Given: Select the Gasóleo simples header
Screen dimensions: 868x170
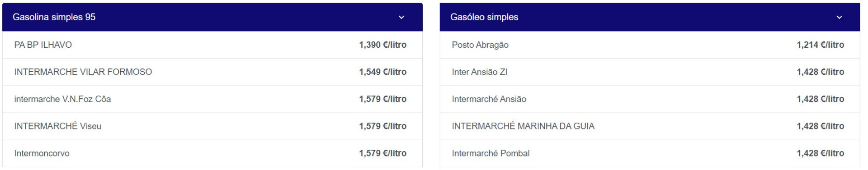Looking at the screenshot, I should tap(650, 17).
